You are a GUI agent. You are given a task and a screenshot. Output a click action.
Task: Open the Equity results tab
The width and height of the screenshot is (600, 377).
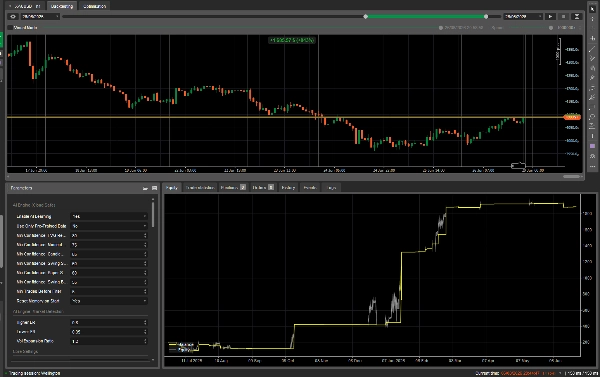(x=172, y=188)
